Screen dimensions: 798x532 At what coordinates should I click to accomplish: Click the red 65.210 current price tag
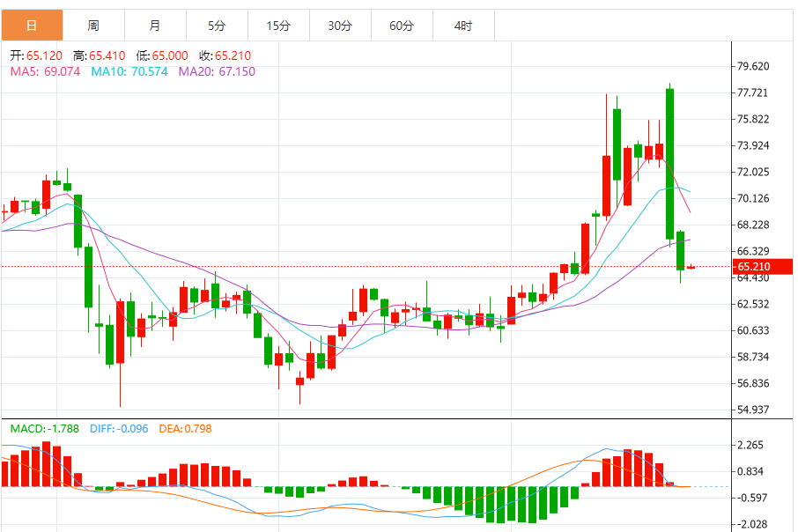pos(763,266)
